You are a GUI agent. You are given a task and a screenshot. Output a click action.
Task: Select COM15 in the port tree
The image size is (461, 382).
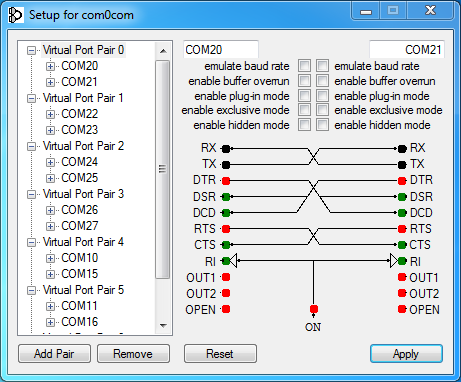(x=80, y=274)
